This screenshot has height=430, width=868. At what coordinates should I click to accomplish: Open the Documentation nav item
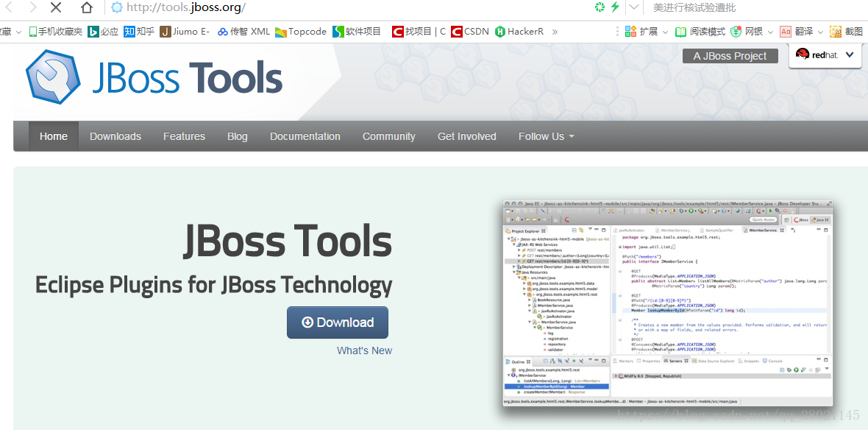(x=305, y=136)
